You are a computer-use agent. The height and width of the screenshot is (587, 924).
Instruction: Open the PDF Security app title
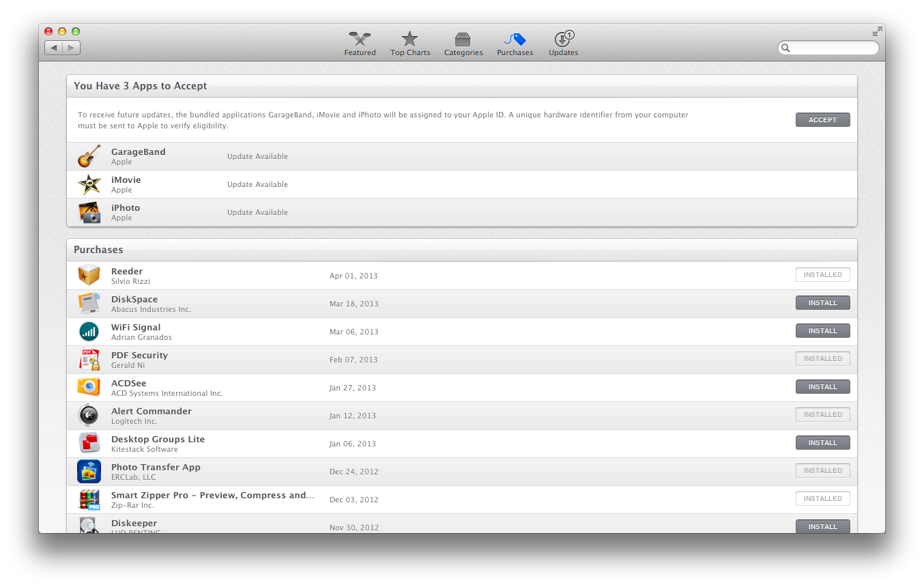pyautogui.click(x=139, y=355)
